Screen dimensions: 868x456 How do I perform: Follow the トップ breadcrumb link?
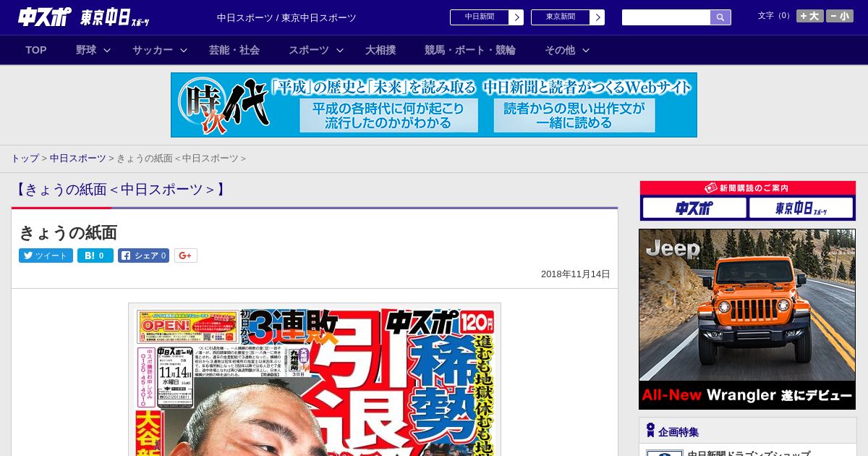coord(25,159)
